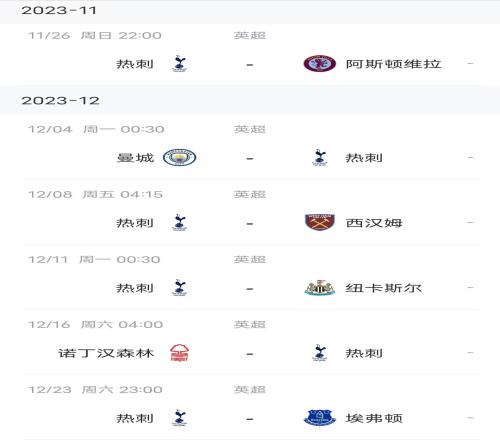Click the Nottingham Forest club crest

[x=179, y=353]
